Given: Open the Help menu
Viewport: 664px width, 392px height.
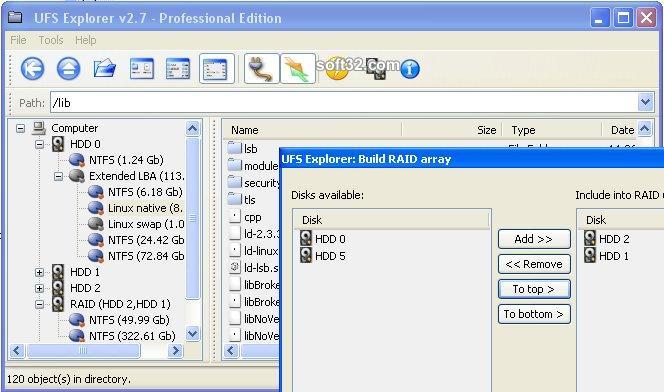Looking at the screenshot, I should tap(86, 40).
